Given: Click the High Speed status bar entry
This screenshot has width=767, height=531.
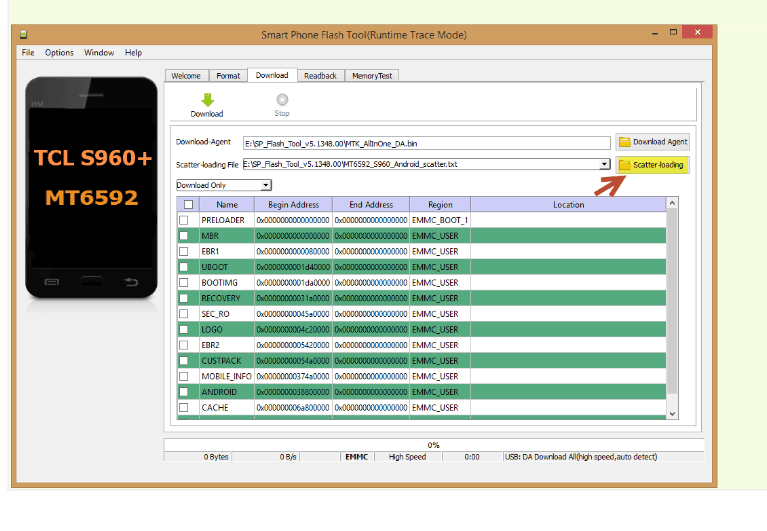Looking at the screenshot, I should pos(407,457).
